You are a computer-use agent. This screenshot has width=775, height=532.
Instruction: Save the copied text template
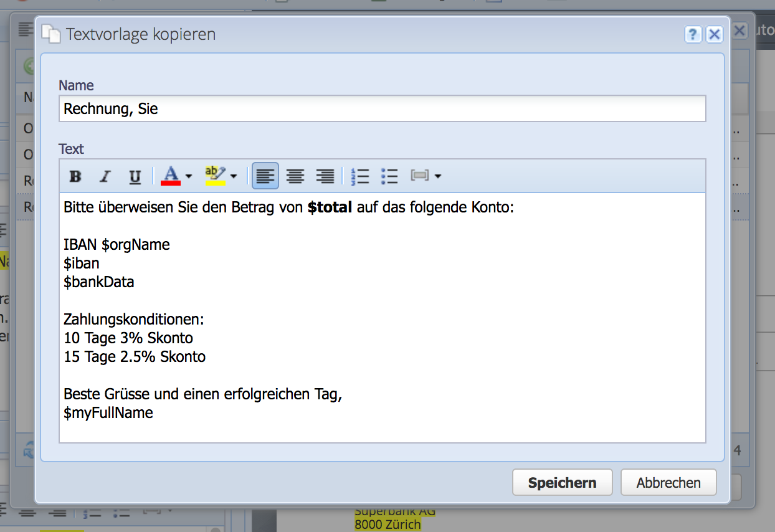coord(562,482)
